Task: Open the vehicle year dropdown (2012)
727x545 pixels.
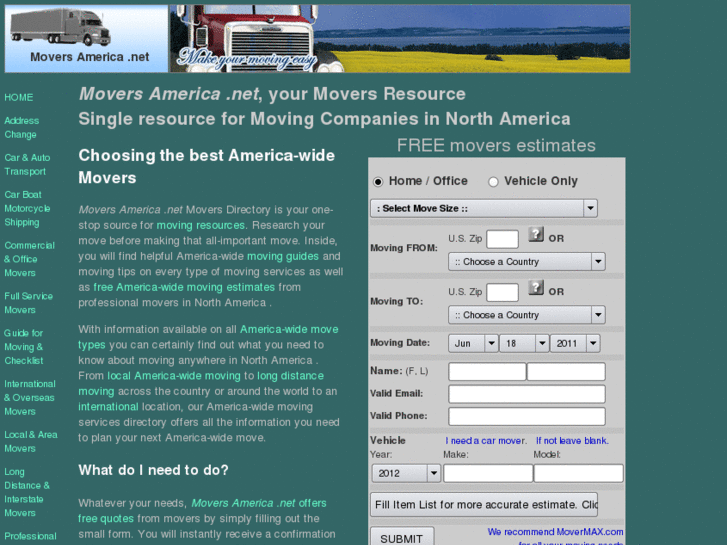Action: pos(406,473)
